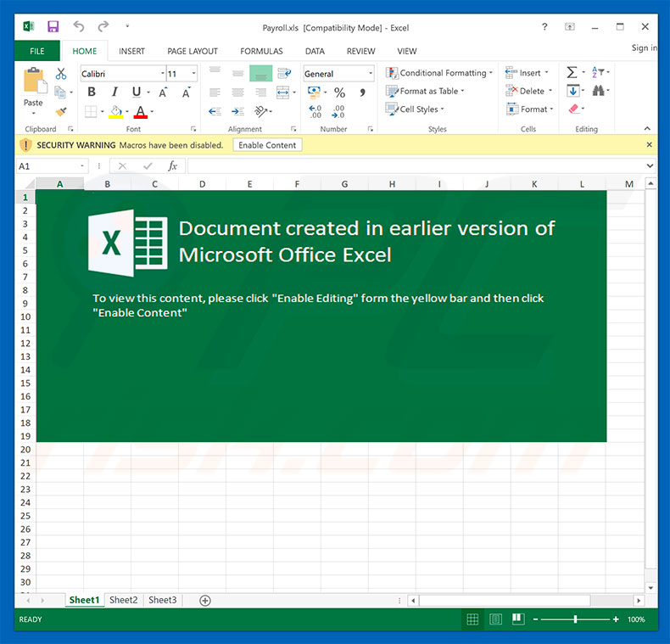This screenshot has width=670, height=644.
Task: Switch to the INSERT tab
Action: coord(131,51)
